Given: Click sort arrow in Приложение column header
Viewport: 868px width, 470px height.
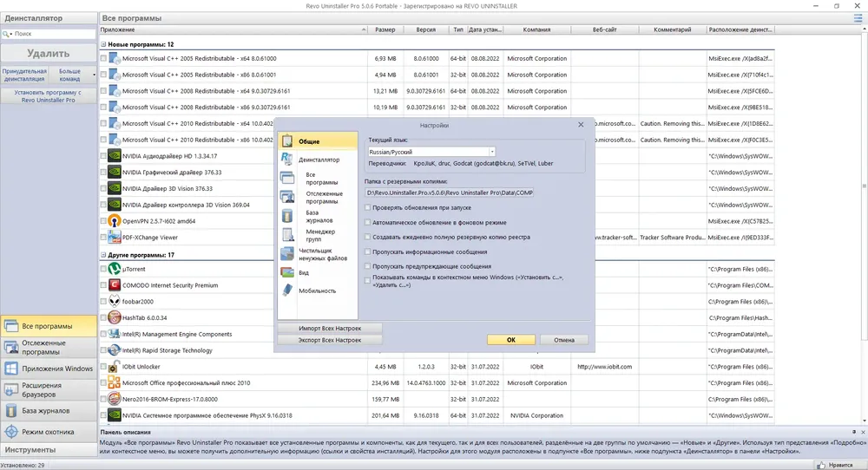Looking at the screenshot, I should coord(364,29).
